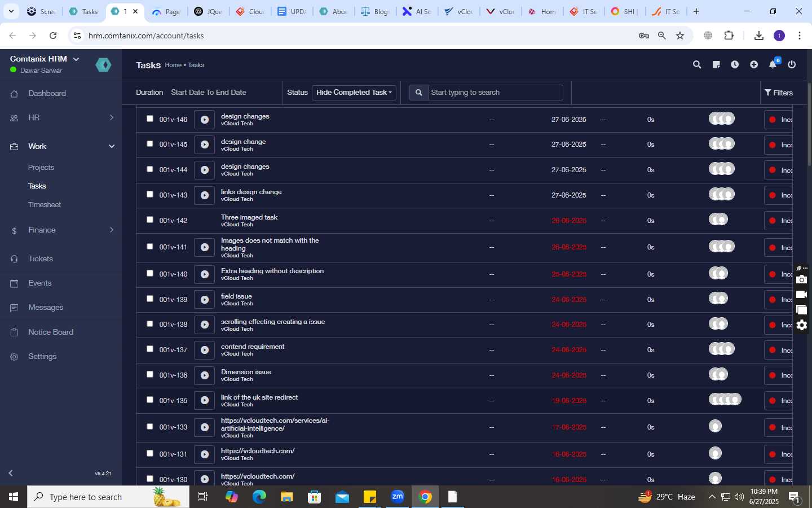Start timer for task 001v-136

[204, 375]
